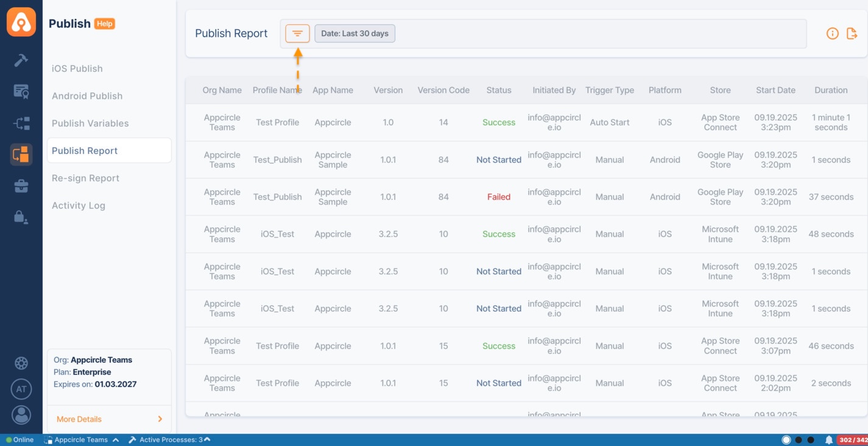
Task: Go to iOS Publish menu item
Action: click(x=77, y=69)
